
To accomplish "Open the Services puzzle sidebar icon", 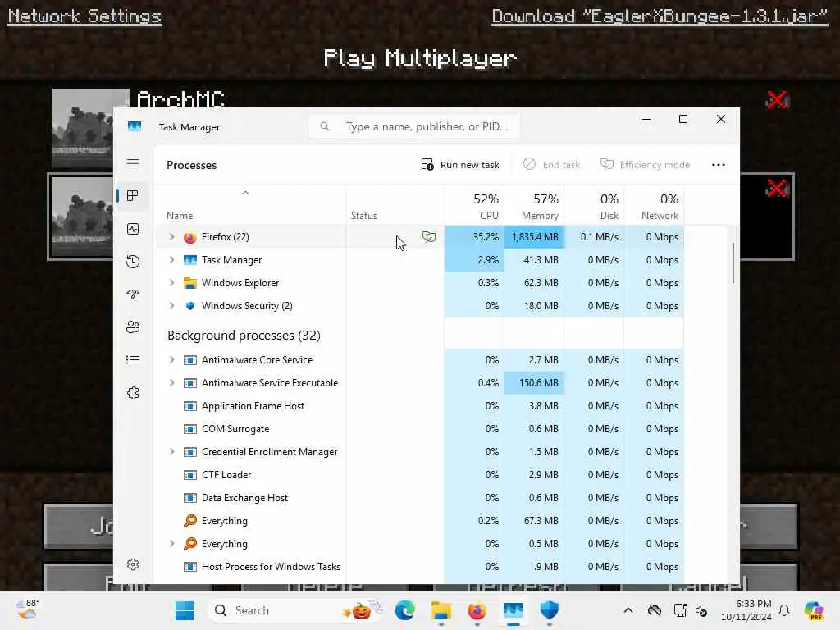I will (133, 393).
